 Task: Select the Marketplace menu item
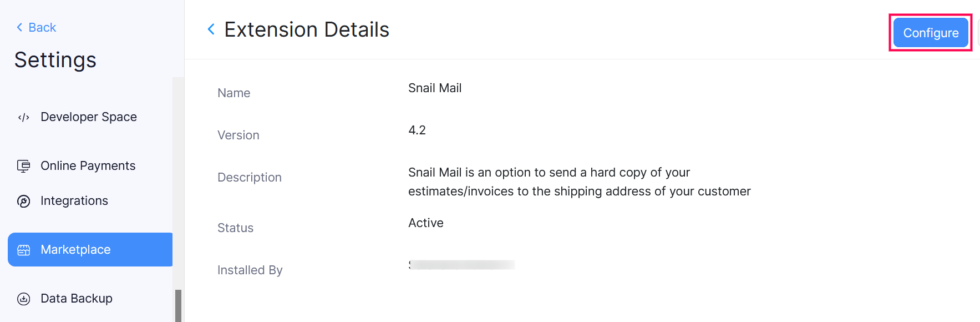75,250
